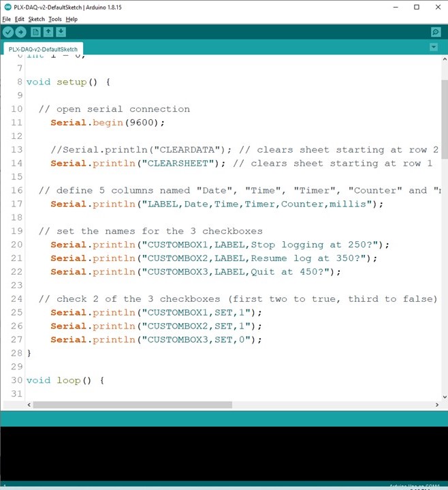The height and width of the screenshot is (490, 448).
Task: Open the Help menu
Action: (71, 19)
